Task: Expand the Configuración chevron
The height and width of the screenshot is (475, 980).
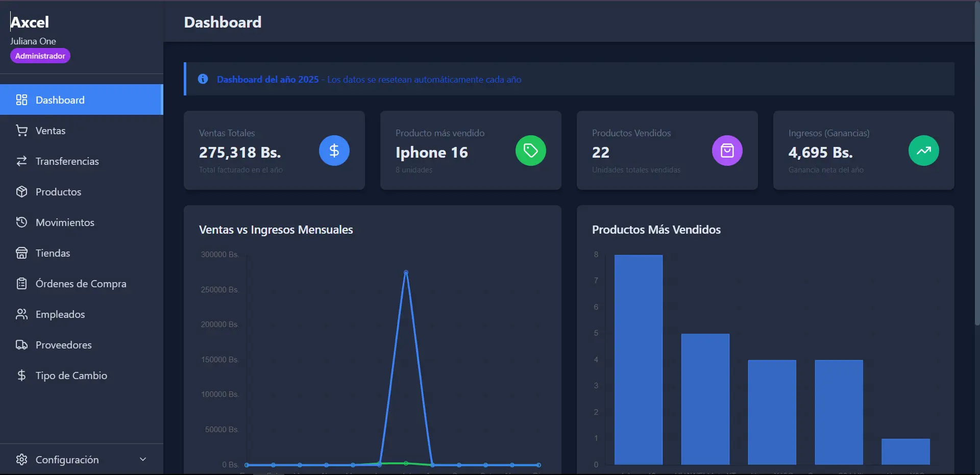Action: click(x=143, y=459)
